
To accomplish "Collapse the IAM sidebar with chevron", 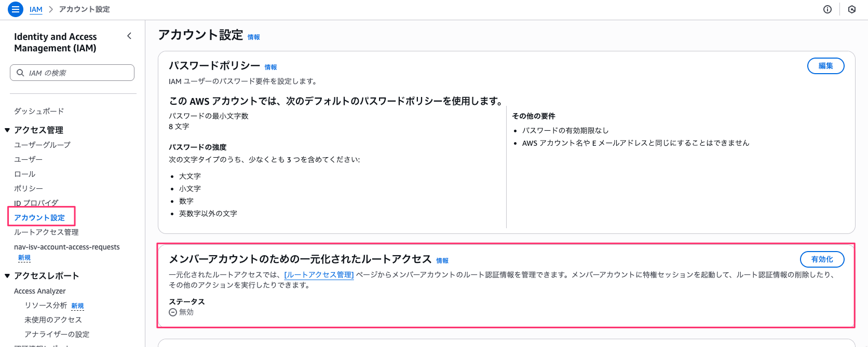I will pyautogui.click(x=129, y=36).
